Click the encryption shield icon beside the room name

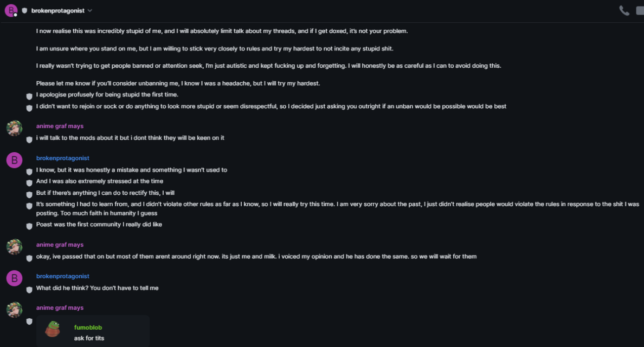coord(24,11)
